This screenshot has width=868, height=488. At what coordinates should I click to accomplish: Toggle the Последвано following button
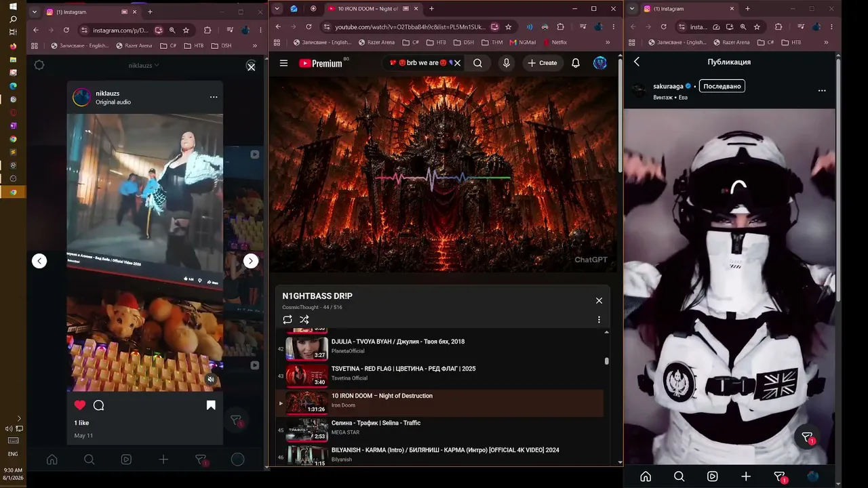[x=722, y=86]
